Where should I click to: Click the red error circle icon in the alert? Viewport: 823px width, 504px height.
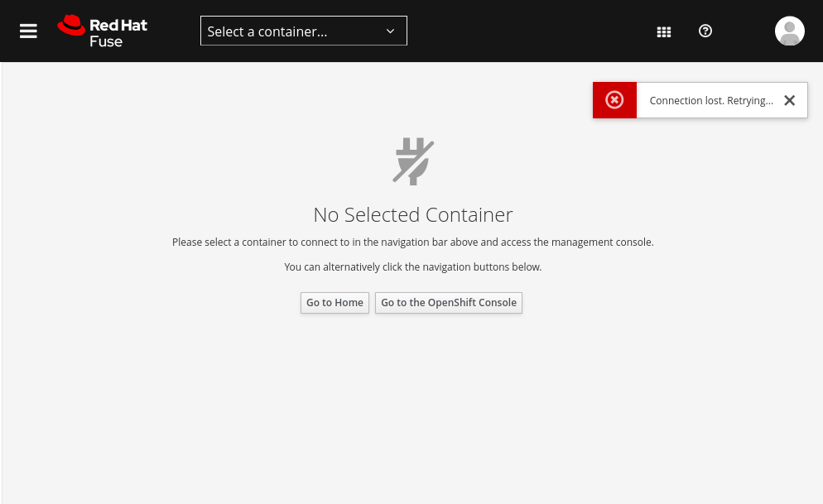(614, 99)
